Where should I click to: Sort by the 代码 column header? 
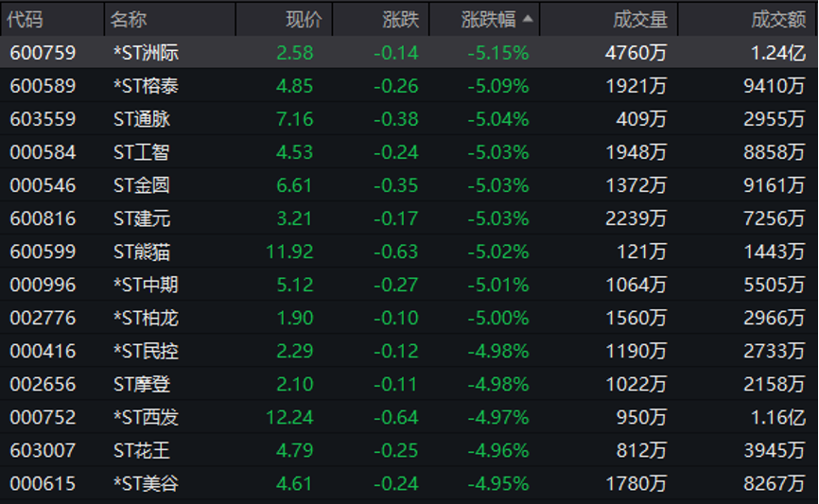(26, 20)
